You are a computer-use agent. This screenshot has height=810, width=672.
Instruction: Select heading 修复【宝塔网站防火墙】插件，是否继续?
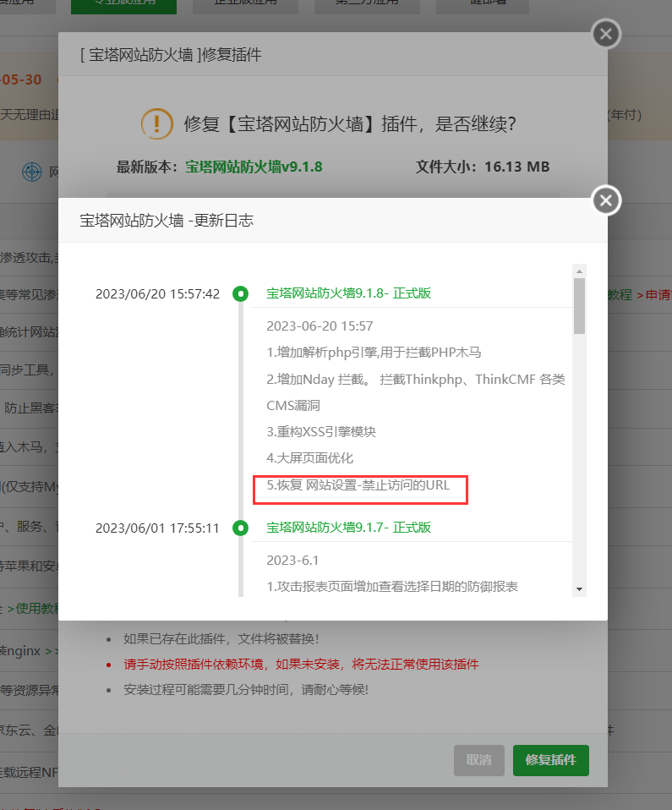[350, 124]
